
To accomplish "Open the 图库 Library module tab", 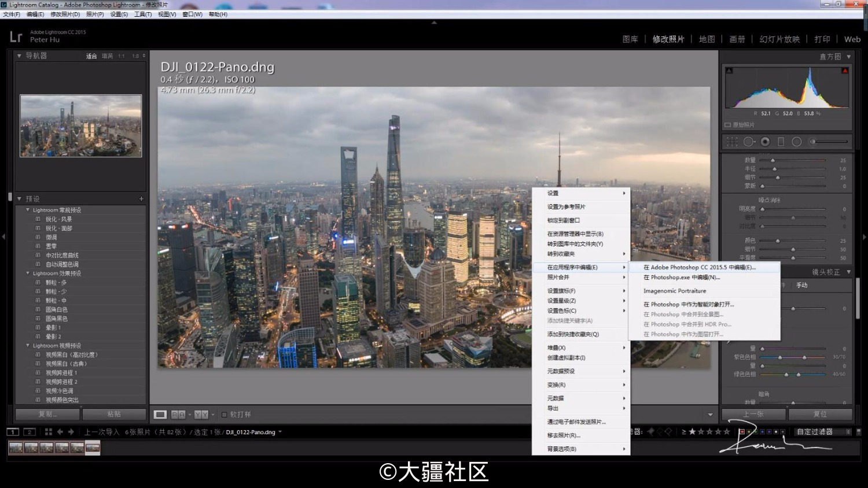I will coord(630,39).
